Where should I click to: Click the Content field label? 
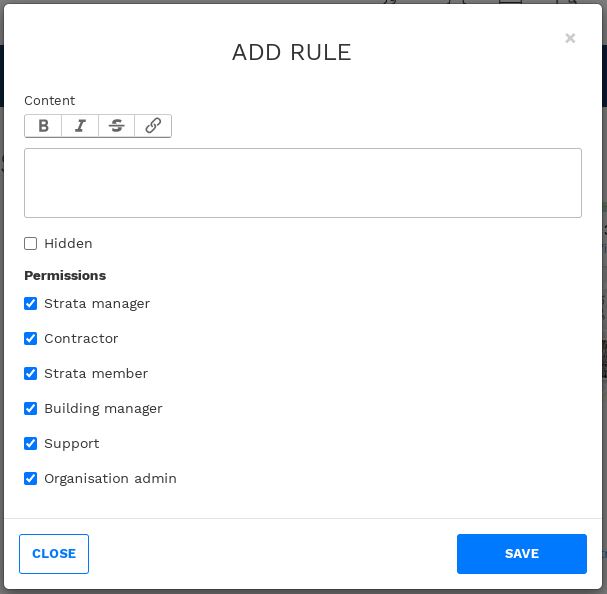click(50, 101)
